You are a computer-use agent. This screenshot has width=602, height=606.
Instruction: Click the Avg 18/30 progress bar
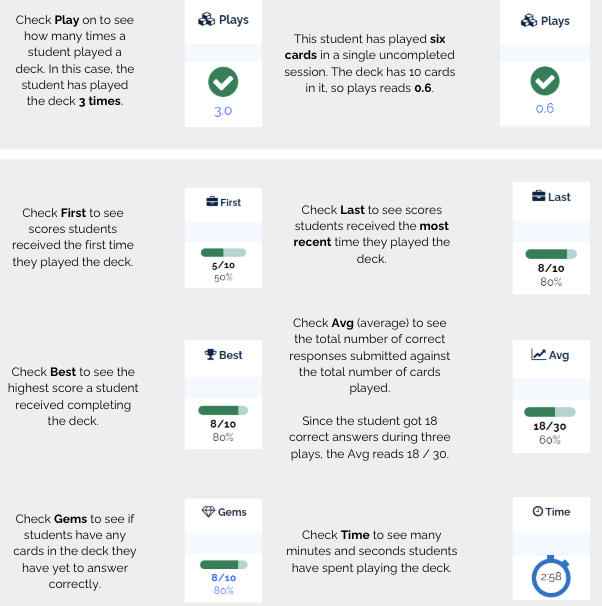click(550, 412)
